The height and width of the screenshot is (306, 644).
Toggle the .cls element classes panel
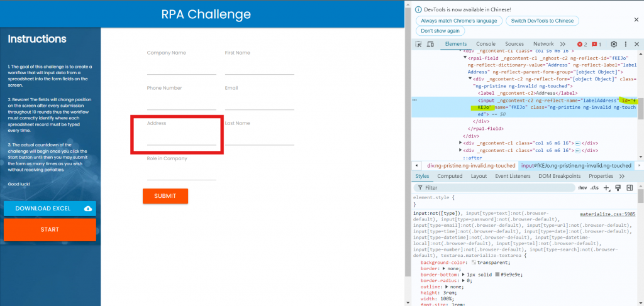click(594, 188)
